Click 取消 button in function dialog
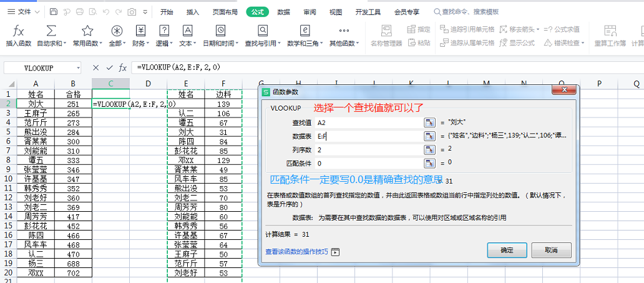 click(x=551, y=250)
